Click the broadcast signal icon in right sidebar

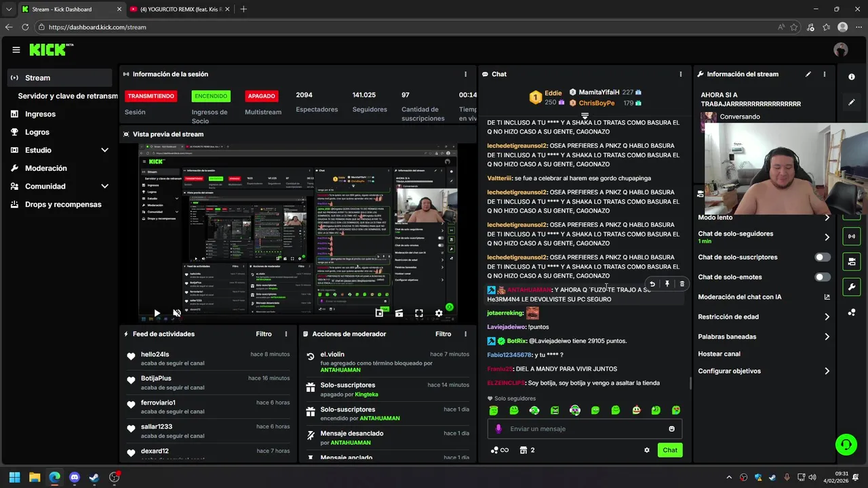(852, 237)
